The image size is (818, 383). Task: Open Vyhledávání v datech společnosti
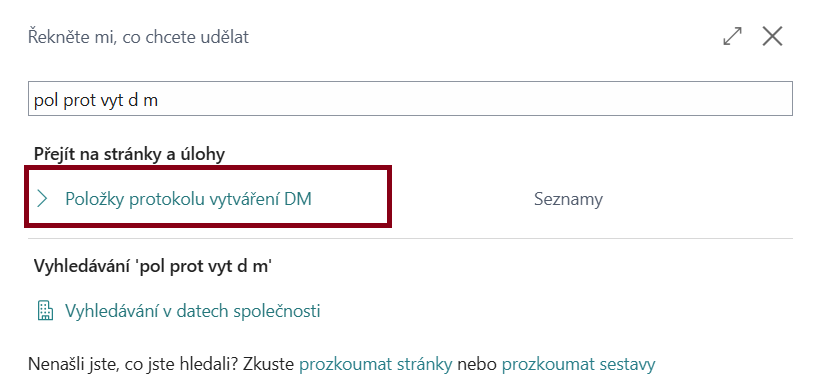pyautogui.click(x=193, y=311)
